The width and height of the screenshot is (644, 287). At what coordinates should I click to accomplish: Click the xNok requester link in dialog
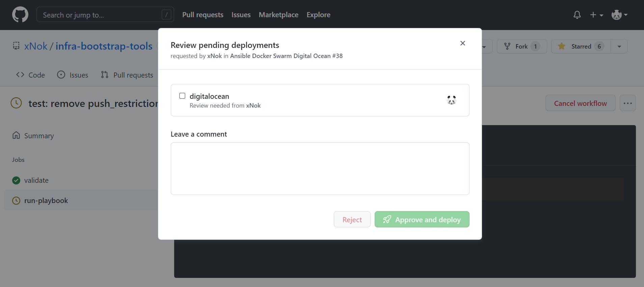[x=214, y=56]
